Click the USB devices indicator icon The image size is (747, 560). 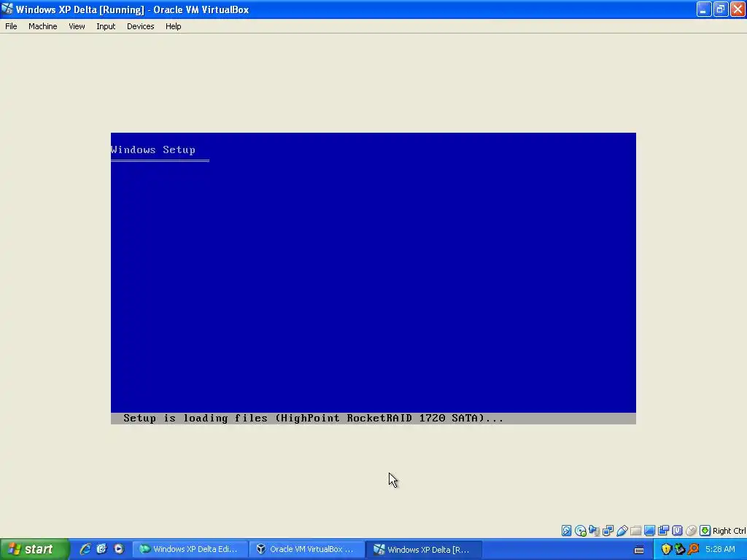click(622, 531)
